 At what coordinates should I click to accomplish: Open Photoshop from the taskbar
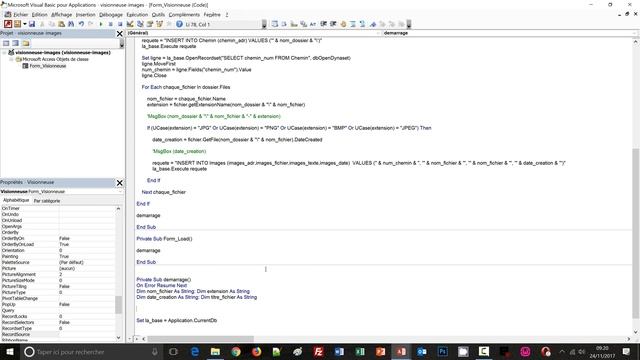[442, 351]
